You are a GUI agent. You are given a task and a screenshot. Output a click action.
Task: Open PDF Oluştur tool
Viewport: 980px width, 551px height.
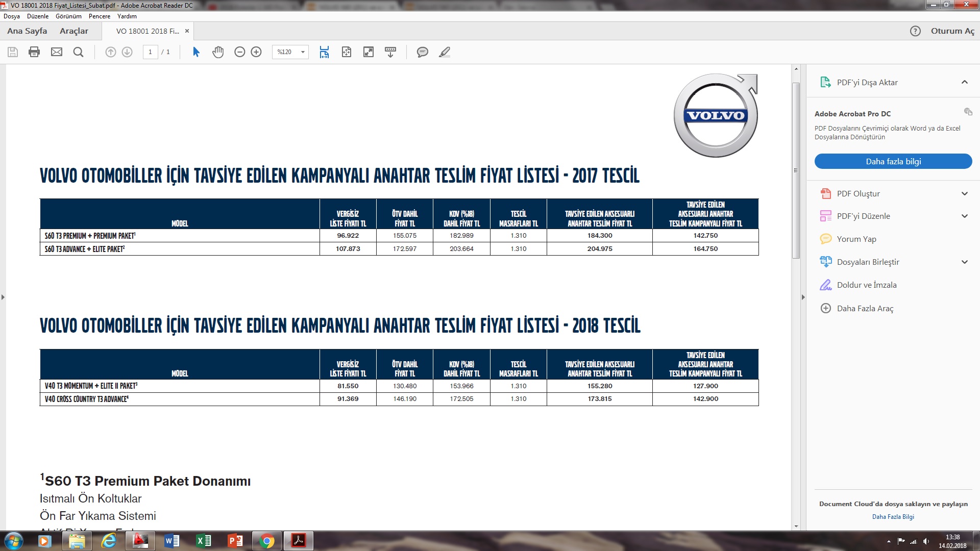pyautogui.click(x=858, y=194)
